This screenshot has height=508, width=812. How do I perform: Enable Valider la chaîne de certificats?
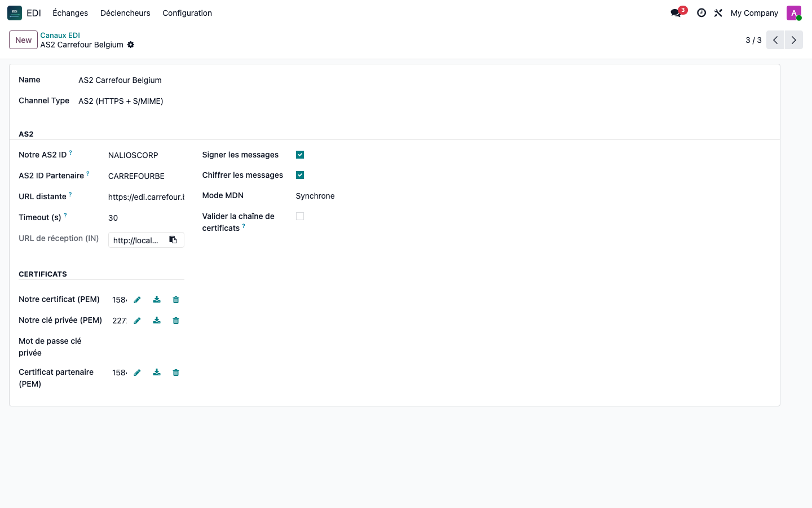[300, 216]
